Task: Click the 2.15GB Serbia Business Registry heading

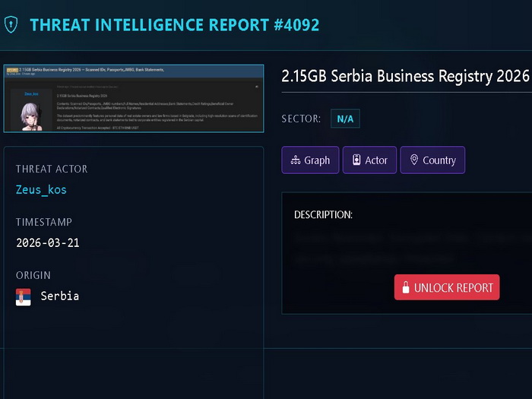Action: coord(405,76)
